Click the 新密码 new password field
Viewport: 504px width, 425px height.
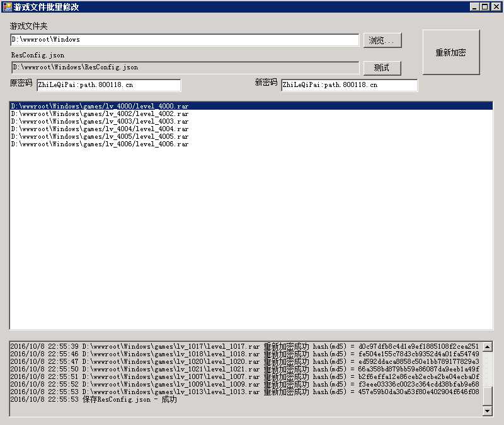click(x=350, y=85)
